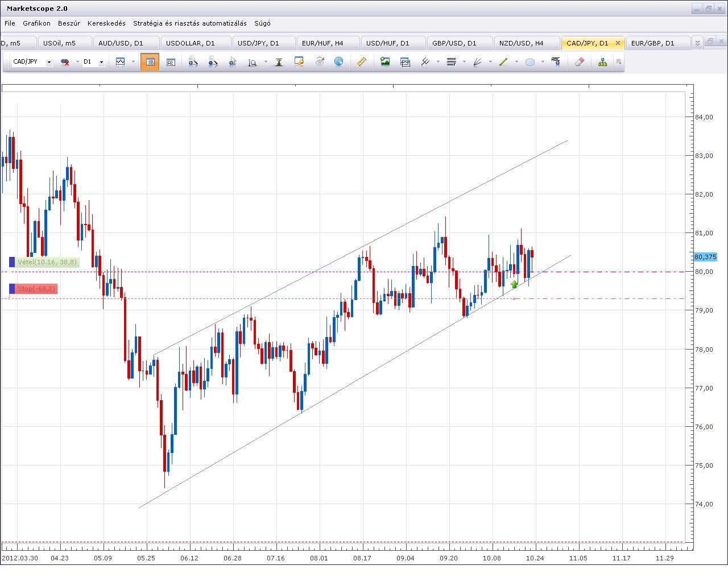The image size is (728, 582).
Task: Toggle the ask price chart button
Action: (x=171, y=62)
